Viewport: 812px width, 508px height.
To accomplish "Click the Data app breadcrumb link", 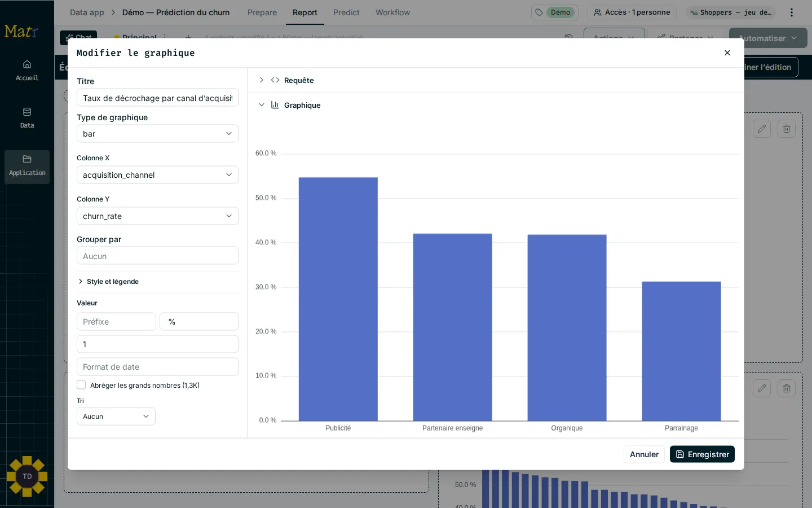I will tap(87, 12).
